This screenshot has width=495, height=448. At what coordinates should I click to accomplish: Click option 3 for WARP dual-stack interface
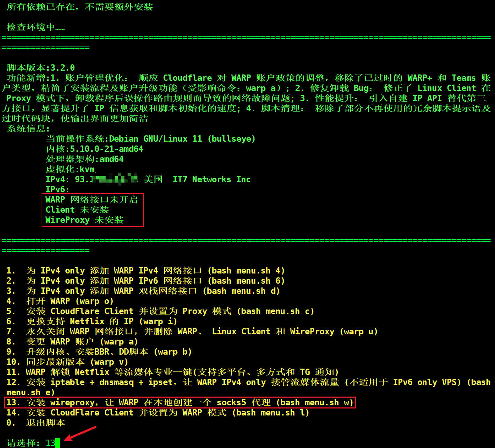(143, 291)
